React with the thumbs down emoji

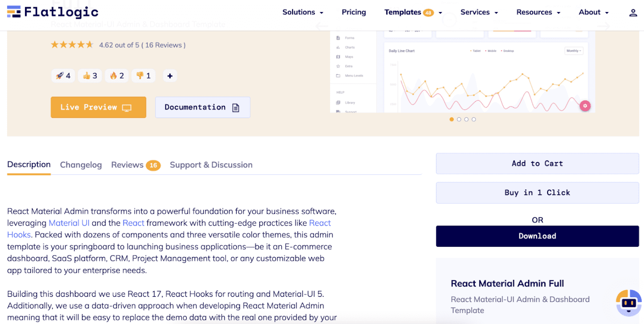point(143,76)
